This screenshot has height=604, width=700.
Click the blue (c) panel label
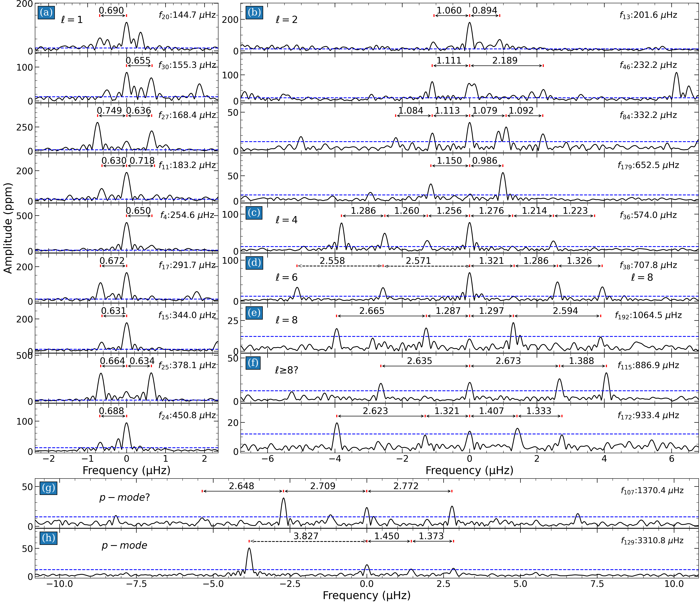click(254, 213)
